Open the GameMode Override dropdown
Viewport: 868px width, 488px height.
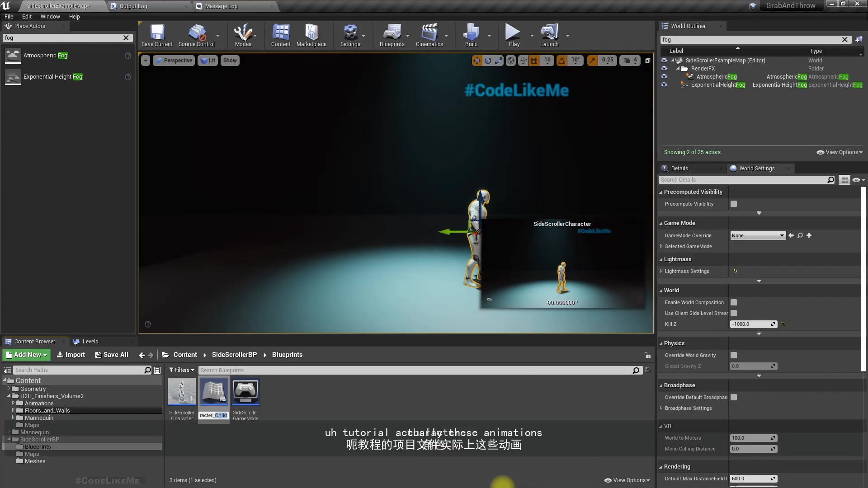tap(758, 235)
